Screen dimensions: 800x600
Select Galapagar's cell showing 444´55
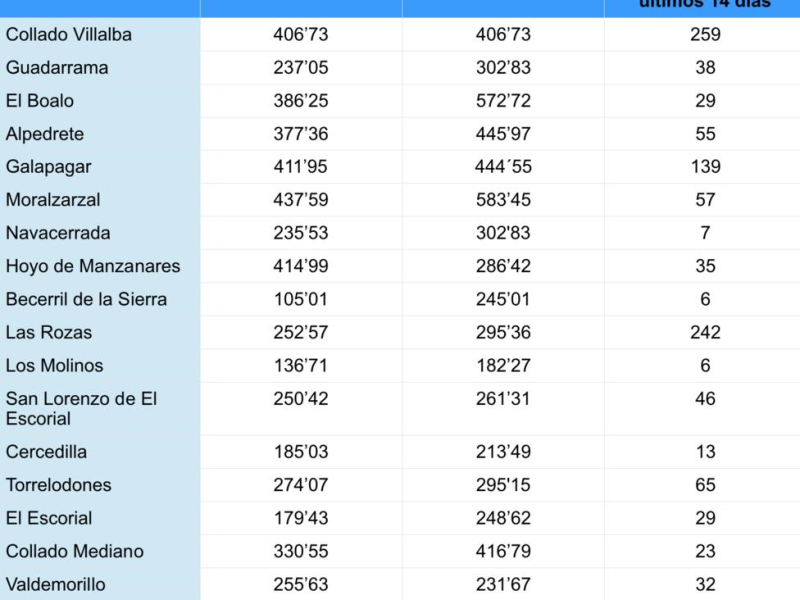pos(503,167)
